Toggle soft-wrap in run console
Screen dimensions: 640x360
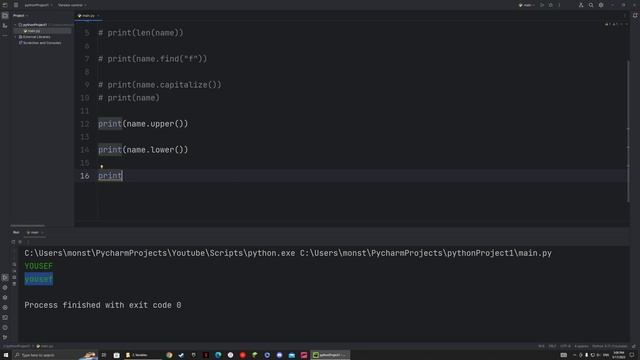(x=14, y=264)
